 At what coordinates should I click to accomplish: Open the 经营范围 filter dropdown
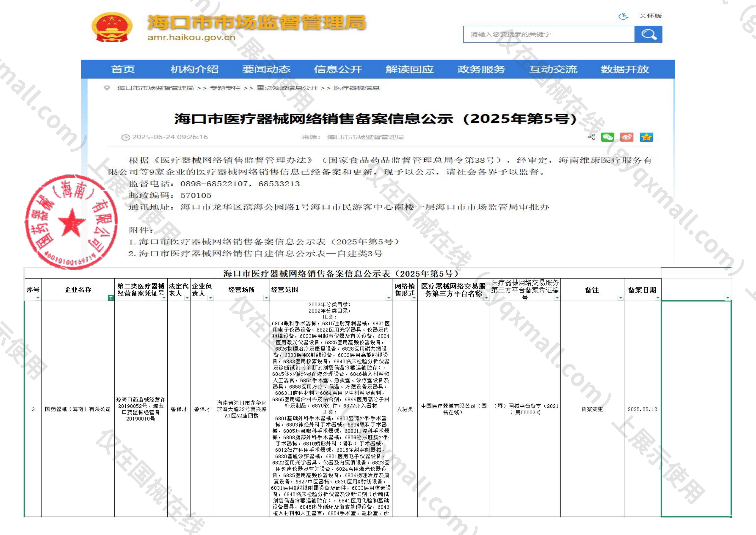click(389, 298)
